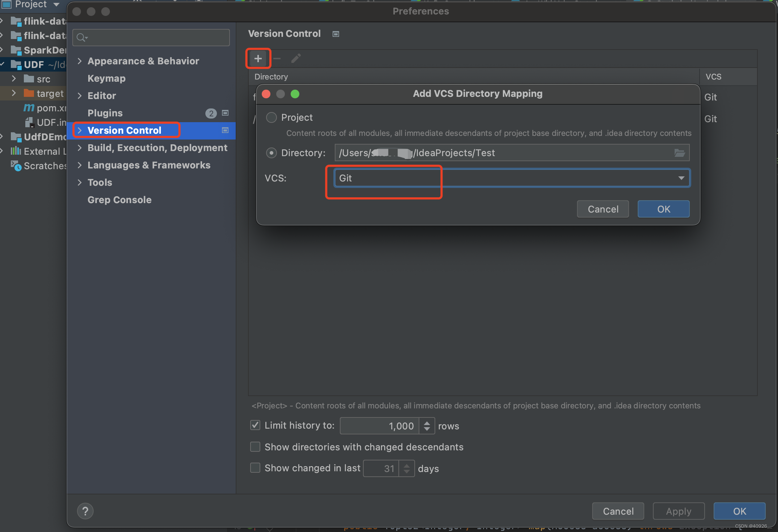Select the Project radio button option
778x532 pixels.
272,117
